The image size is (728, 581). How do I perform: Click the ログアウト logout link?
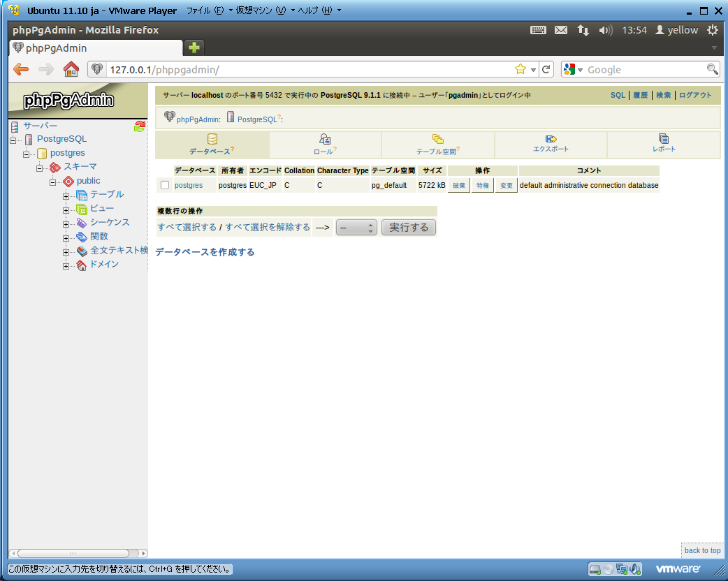tap(695, 95)
